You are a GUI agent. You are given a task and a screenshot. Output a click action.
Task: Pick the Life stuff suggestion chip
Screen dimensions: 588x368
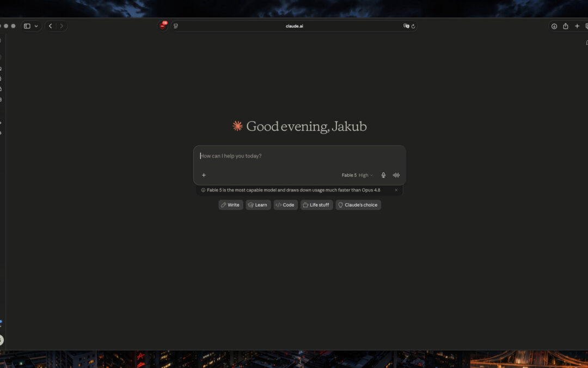coord(316,204)
